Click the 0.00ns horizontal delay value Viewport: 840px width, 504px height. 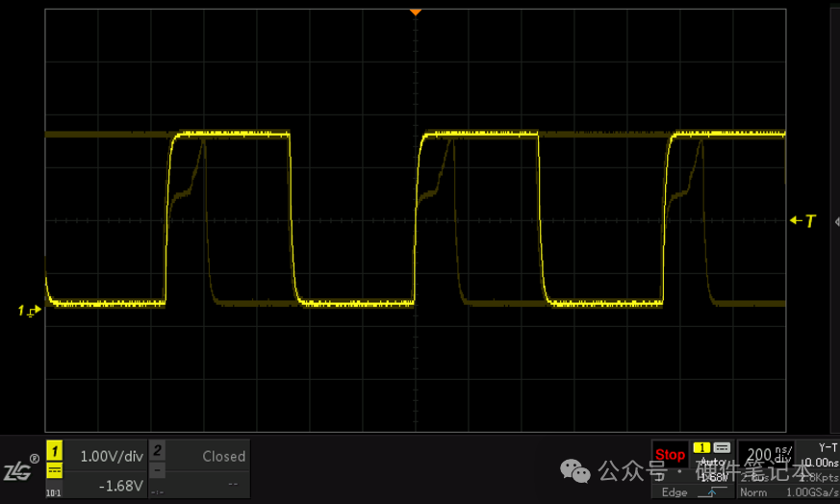(x=824, y=463)
